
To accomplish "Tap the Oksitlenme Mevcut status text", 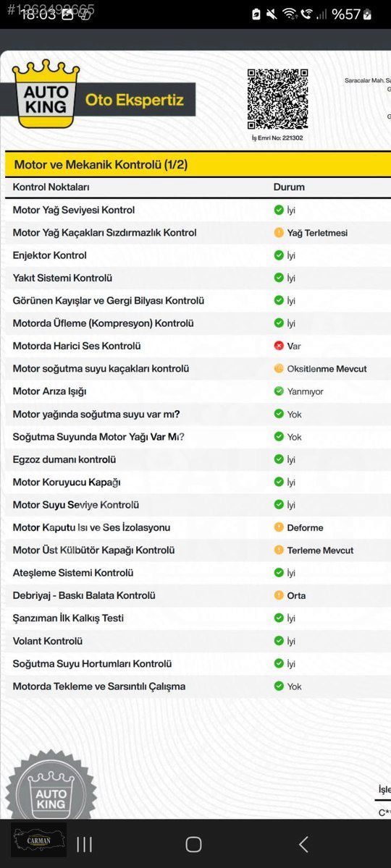I will [x=327, y=369].
